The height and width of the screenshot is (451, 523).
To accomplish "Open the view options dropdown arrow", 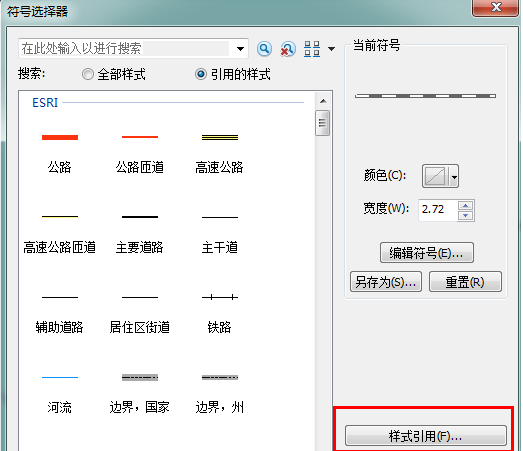I will [331, 49].
